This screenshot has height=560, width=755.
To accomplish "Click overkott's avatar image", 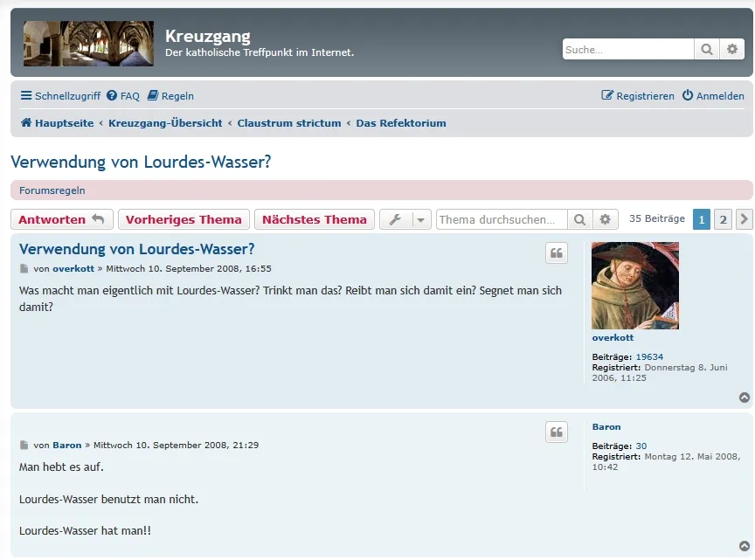I will [x=635, y=286].
